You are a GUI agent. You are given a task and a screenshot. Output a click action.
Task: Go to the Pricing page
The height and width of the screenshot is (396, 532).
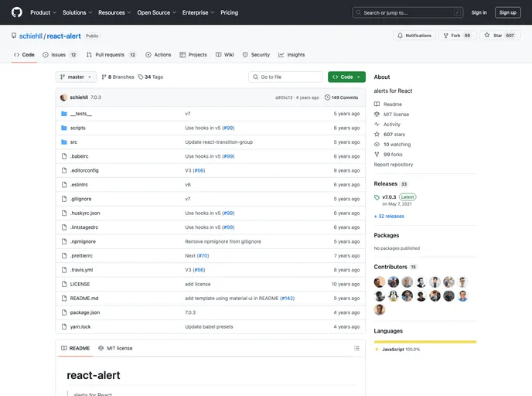230,12
